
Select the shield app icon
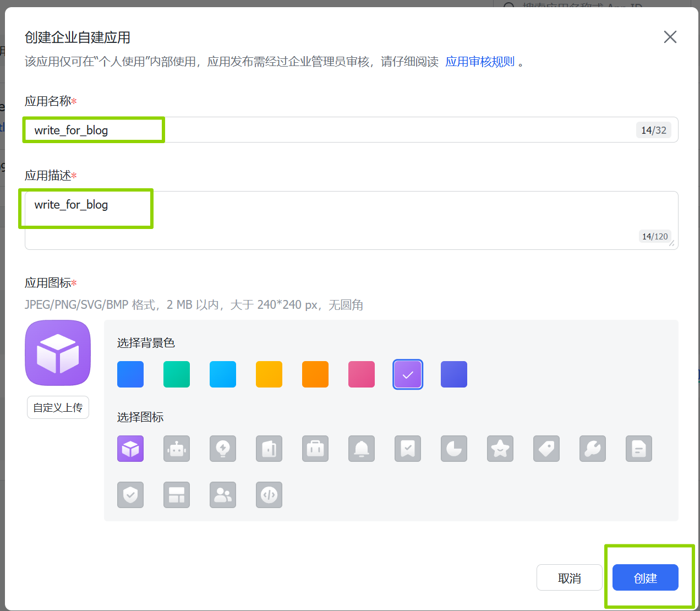click(x=130, y=495)
